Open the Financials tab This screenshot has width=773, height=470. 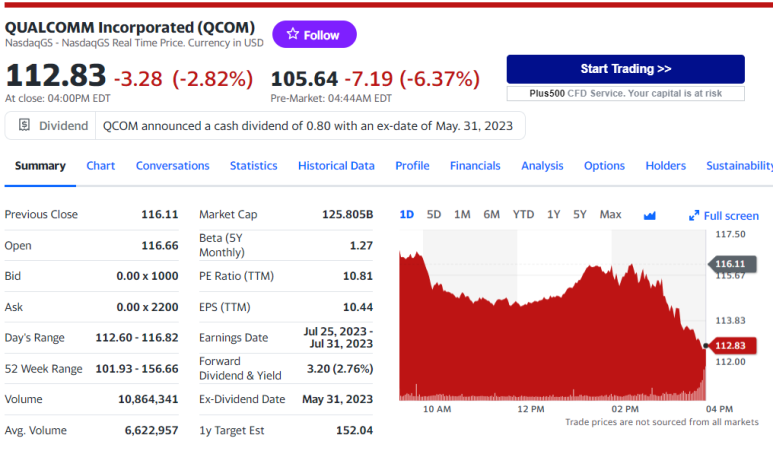[475, 166]
